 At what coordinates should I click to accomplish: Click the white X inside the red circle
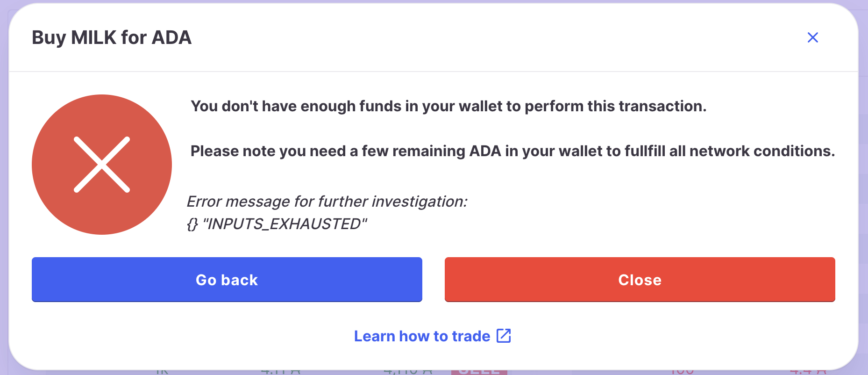pos(101,165)
